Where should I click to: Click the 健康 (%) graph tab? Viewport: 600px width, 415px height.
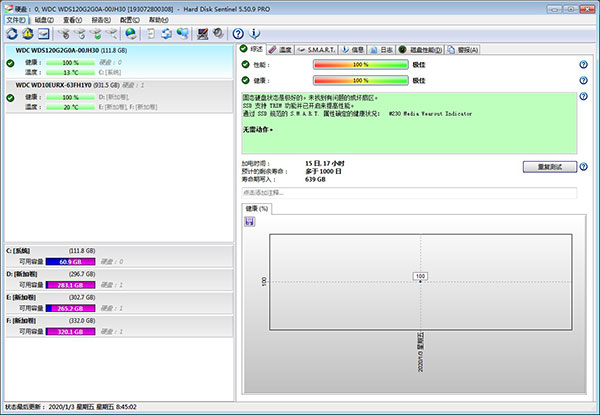259,208
